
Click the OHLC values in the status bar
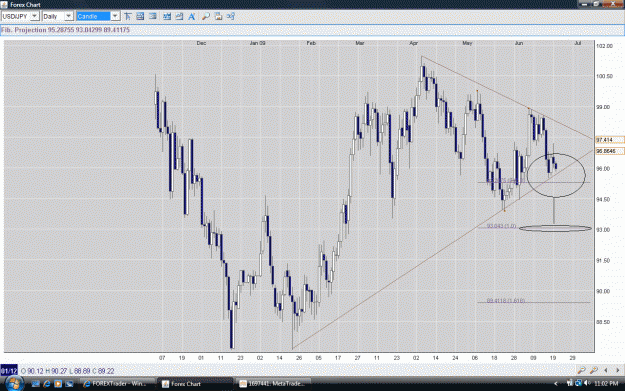67,371
